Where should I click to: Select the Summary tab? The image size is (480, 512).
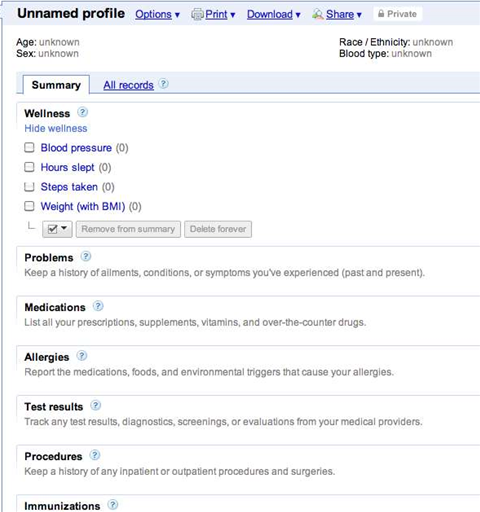click(x=56, y=85)
